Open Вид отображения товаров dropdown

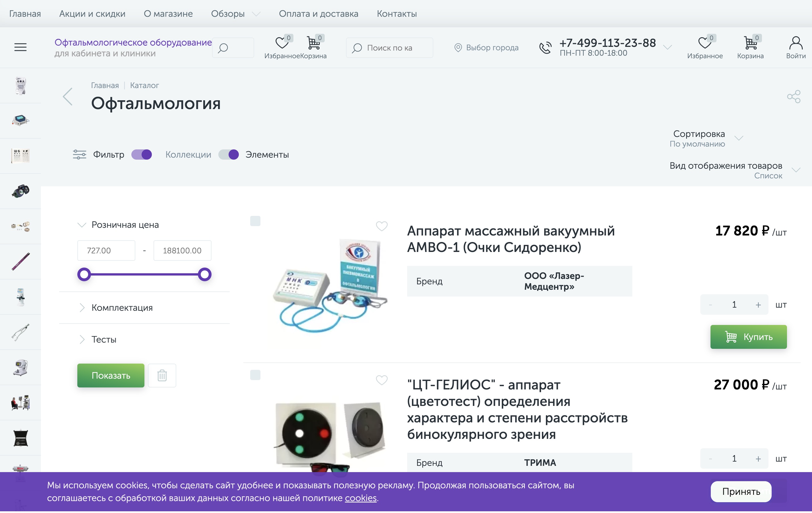coord(735,170)
